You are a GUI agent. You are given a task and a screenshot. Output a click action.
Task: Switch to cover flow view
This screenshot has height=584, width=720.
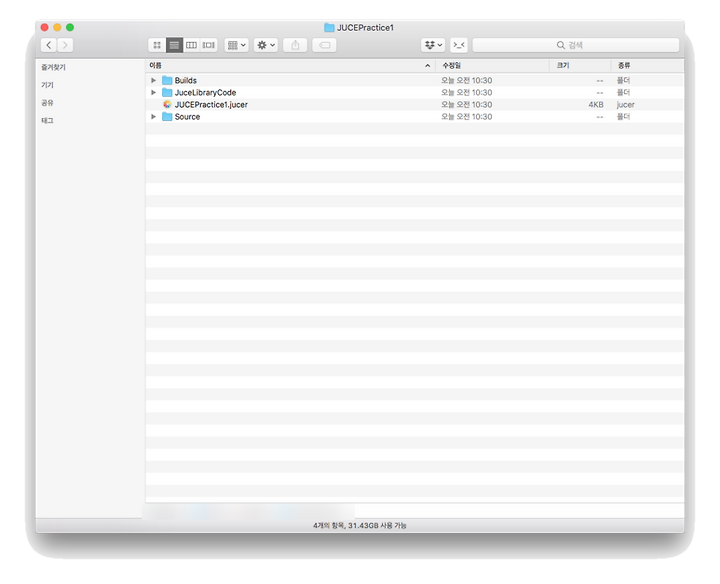[x=208, y=45]
